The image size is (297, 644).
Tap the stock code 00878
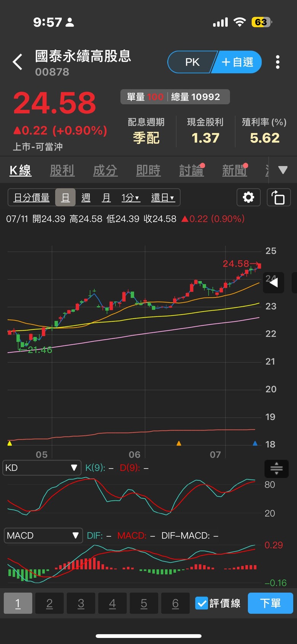click(x=52, y=72)
